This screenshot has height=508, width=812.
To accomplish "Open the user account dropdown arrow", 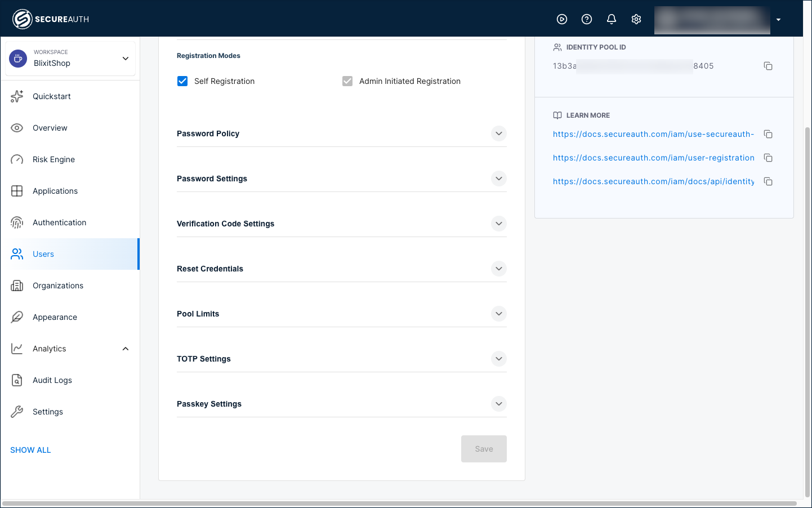I will (x=778, y=20).
